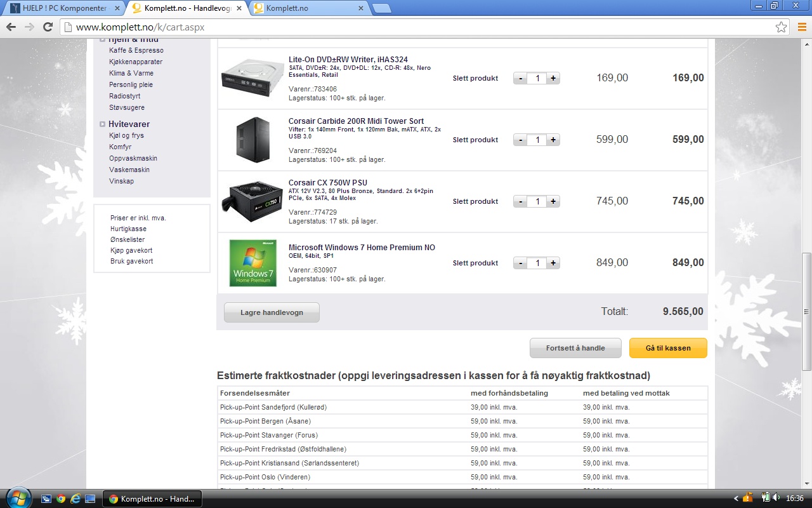The height and width of the screenshot is (508, 812).
Task: Open the Windows 7 Home Premium thumbnail
Action: click(252, 263)
